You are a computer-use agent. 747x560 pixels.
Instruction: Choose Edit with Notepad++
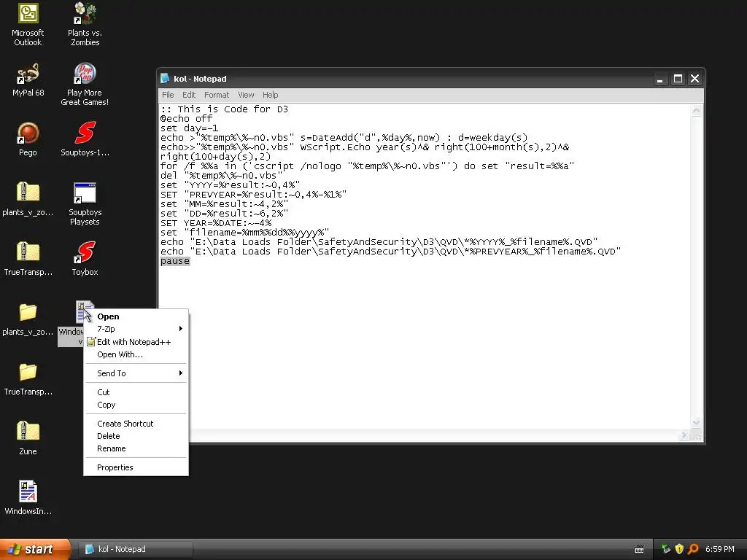click(x=136, y=342)
